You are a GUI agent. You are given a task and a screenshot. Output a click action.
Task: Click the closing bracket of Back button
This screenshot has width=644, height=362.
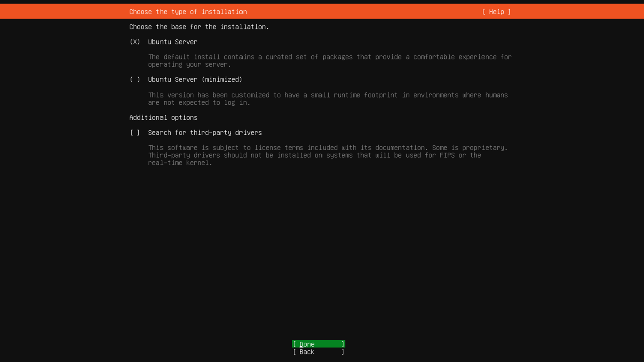pos(343,352)
